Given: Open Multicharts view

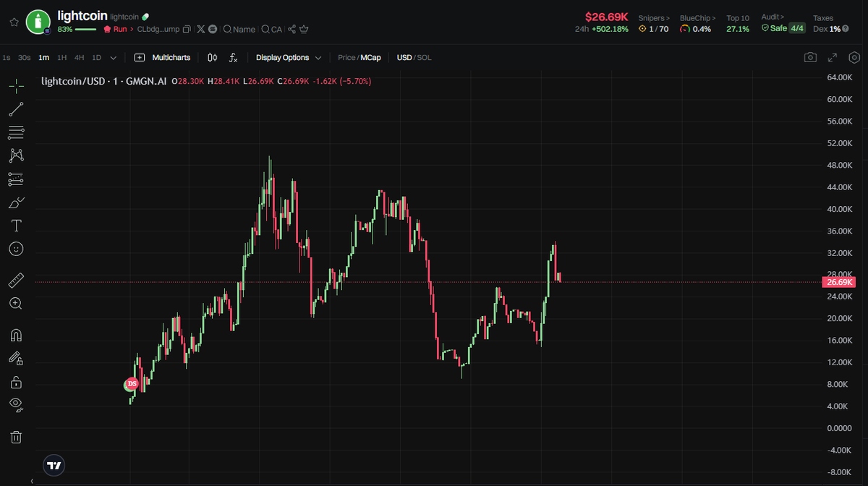Looking at the screenshot, I should [x=163, y=57].
